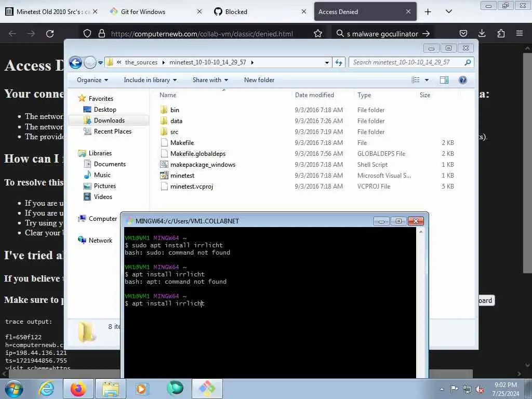532x399 pixels.
Task: Click the_sources breadcrumb in Explorer address bar
Action: click(141, 62)
